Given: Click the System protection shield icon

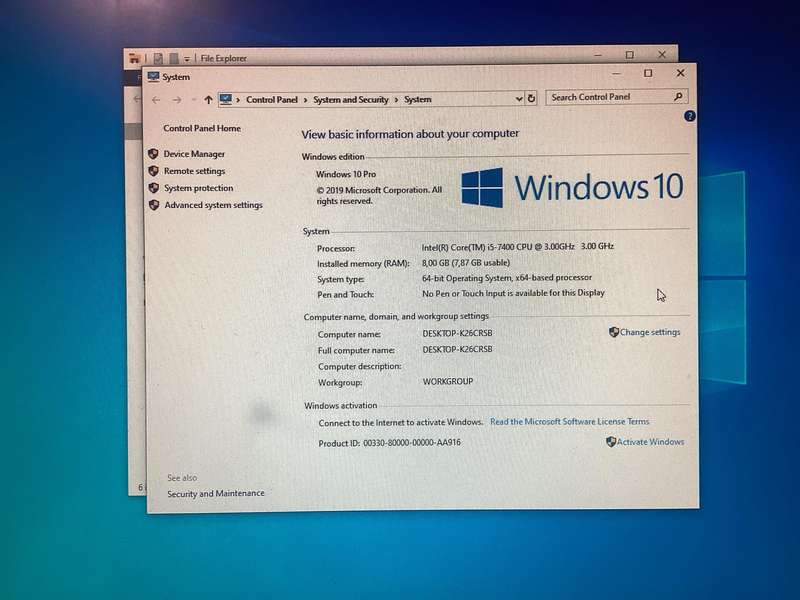Looking at the screenshot, I should (154, 188).
